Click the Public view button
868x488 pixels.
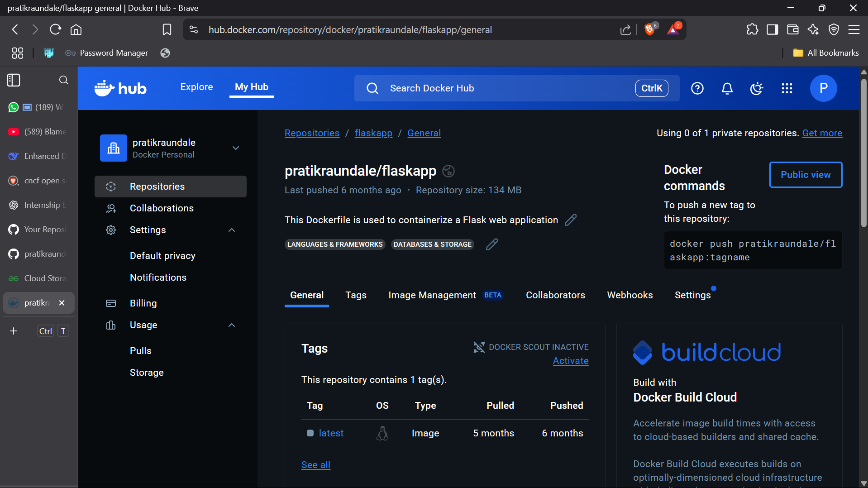(806, 175)
